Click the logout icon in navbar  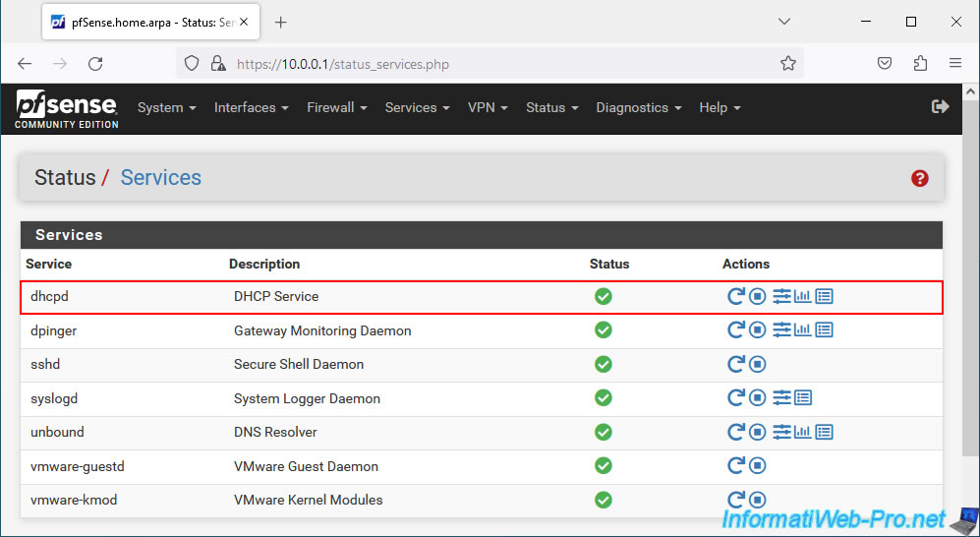tap(941, 107)
